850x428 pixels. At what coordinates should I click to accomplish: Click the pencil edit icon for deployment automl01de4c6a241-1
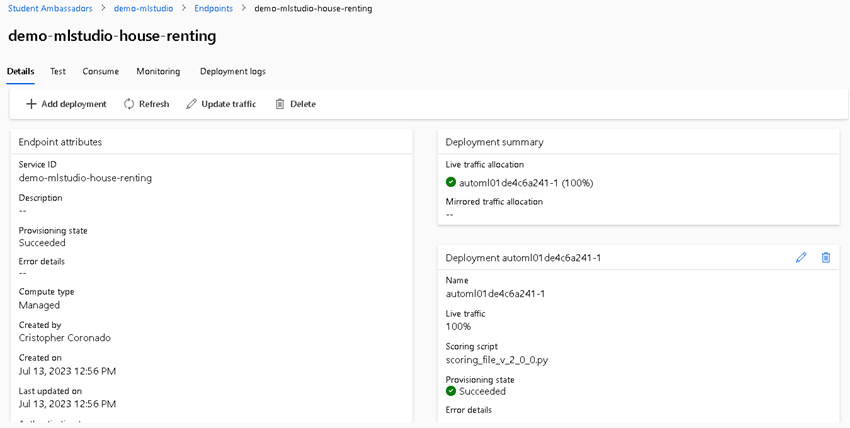801,258
